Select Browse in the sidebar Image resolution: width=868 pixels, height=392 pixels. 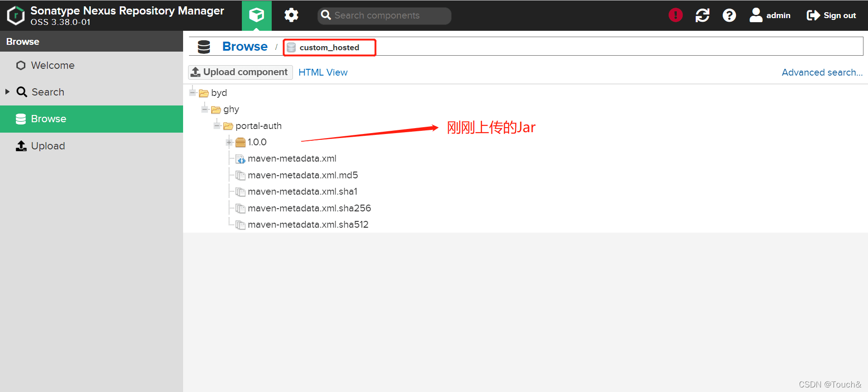91,119
